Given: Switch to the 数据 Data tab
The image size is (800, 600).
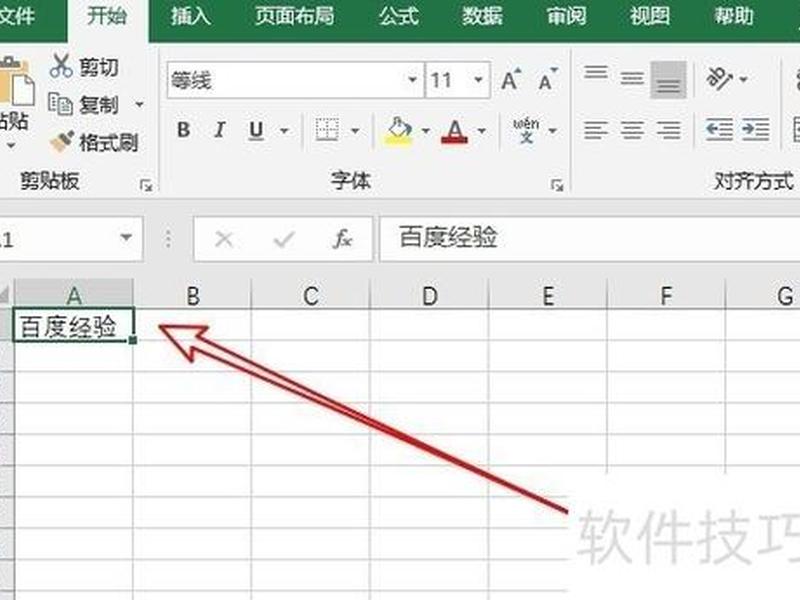Looking at the screenshot, I should [x=482, y=16].
